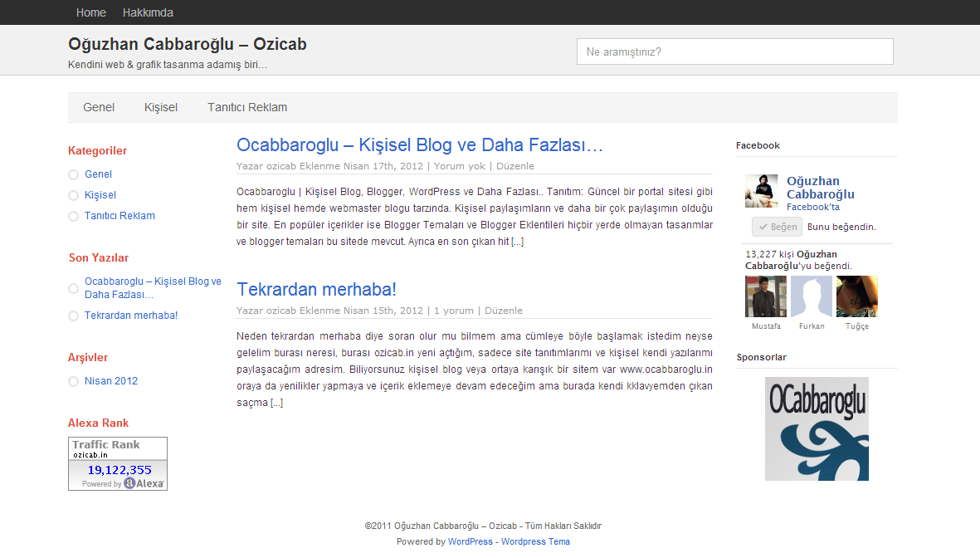980x558 pixels.
Task: Click the read-more […] after 'son çıkan hit'
Action: 518,242
